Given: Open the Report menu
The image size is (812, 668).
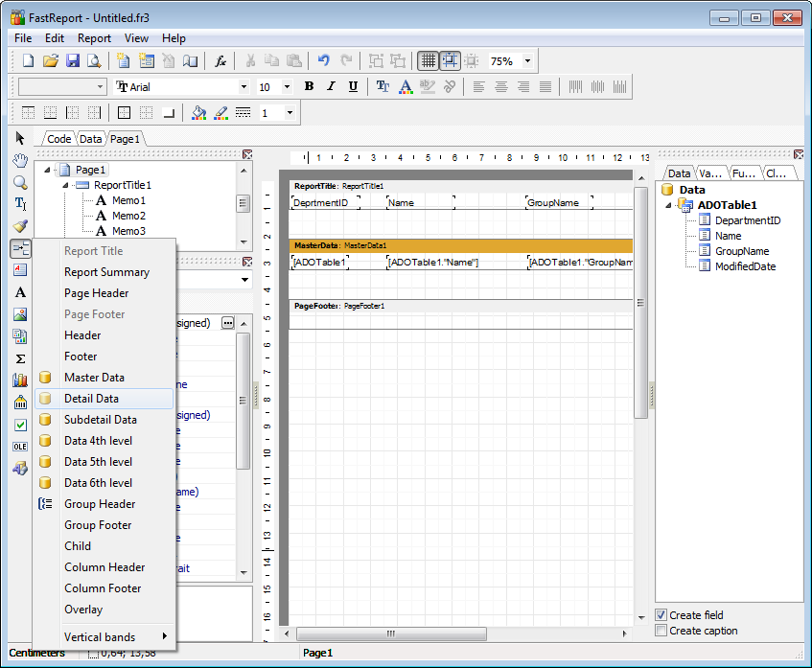Looking at the screenshot, I should pyautogui.click(x=94, y=38).
